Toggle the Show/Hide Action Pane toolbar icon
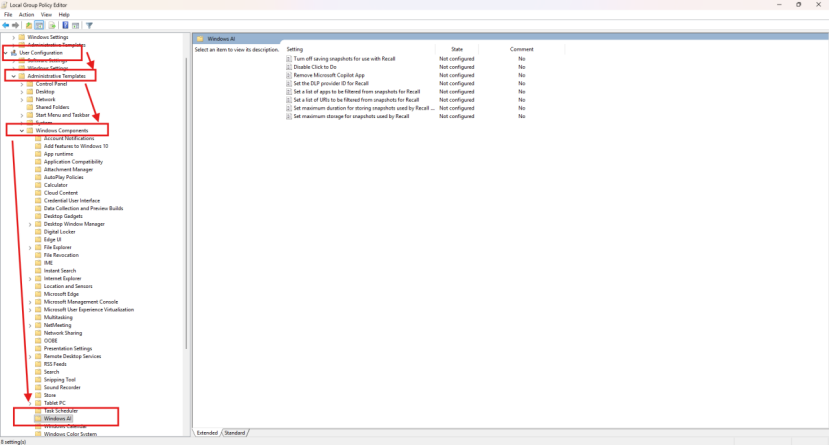Viewport: 829px width, 445px height. pyautogui.click(x=76, y=25)
